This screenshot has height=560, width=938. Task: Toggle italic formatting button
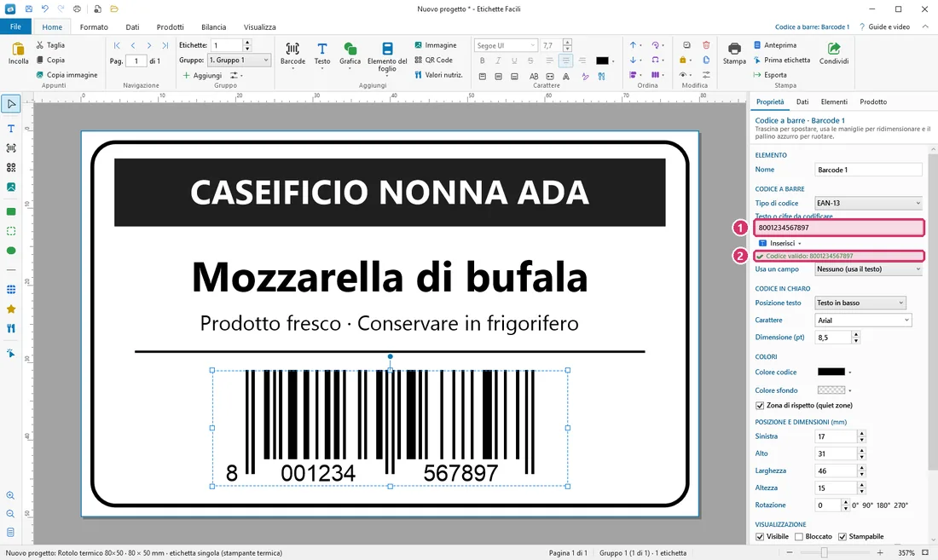coord(498,61)
